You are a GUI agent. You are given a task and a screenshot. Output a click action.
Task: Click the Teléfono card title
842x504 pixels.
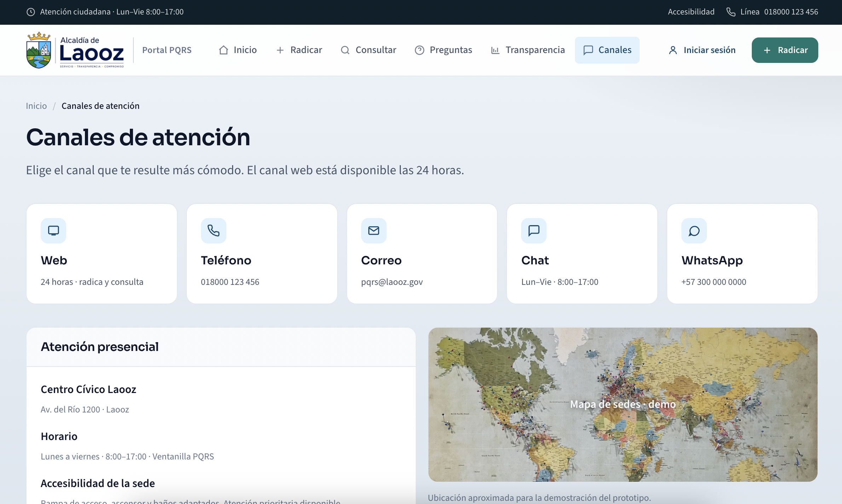(226, 260)
